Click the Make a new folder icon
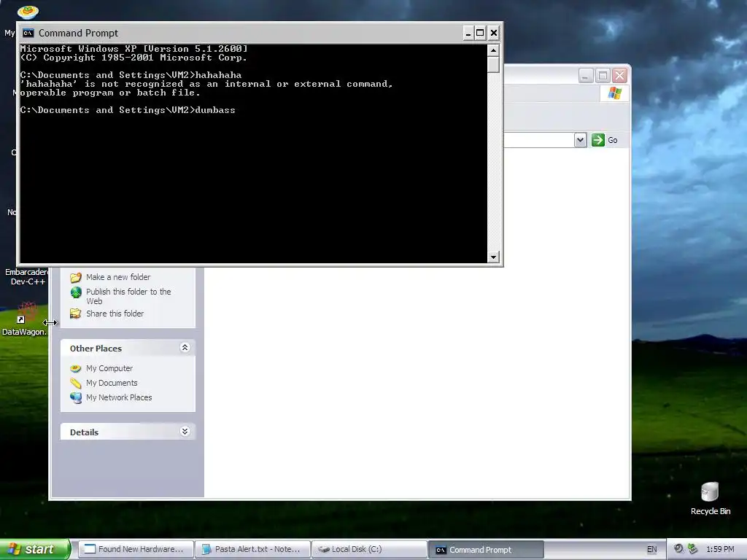The image size is (747, 560). pyautogui.click(x=76, y=277)
